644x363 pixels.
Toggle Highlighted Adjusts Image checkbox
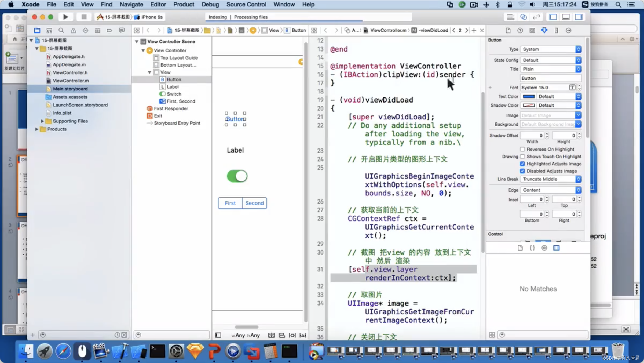coord(522,163)
